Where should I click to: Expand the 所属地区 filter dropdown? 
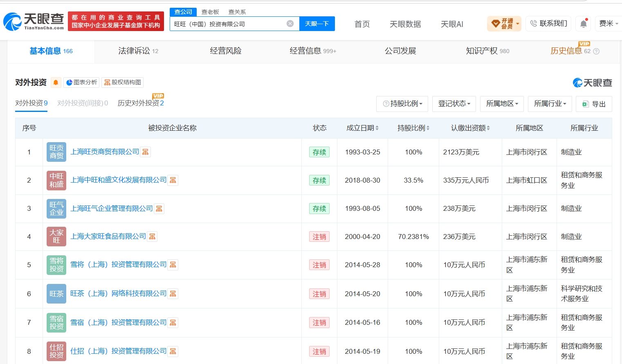pos(502,104)
